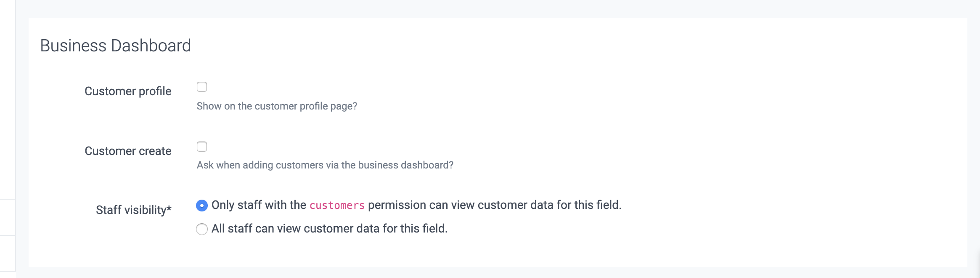Click the pink 'customers' code word
Image resolution: width=980 pixels, height=278 pixels.
[337, 206]
